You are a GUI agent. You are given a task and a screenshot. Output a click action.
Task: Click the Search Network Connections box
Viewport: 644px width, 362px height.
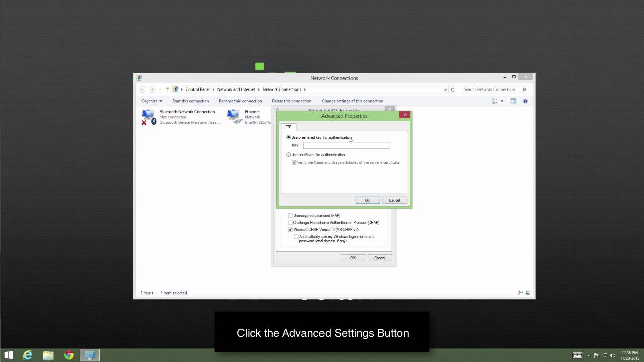click(495, 89)
